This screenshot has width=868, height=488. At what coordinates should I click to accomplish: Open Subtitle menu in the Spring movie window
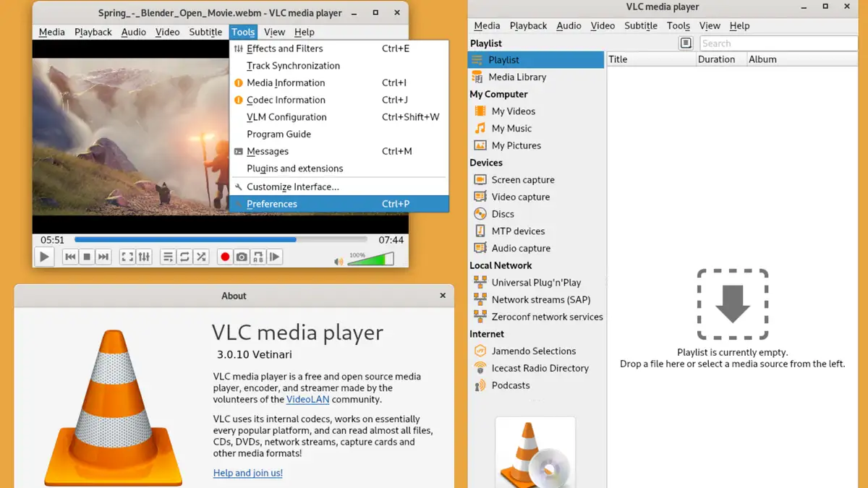[205, 32]
